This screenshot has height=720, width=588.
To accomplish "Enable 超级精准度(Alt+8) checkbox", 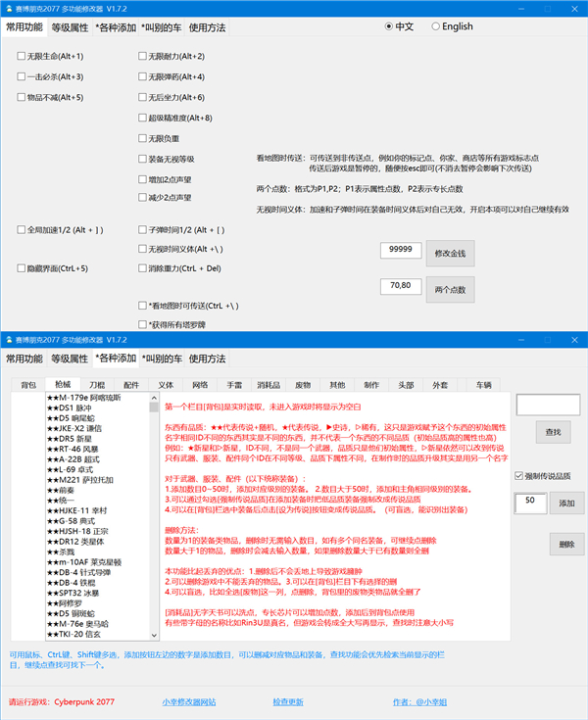I will tap(142, 118).
